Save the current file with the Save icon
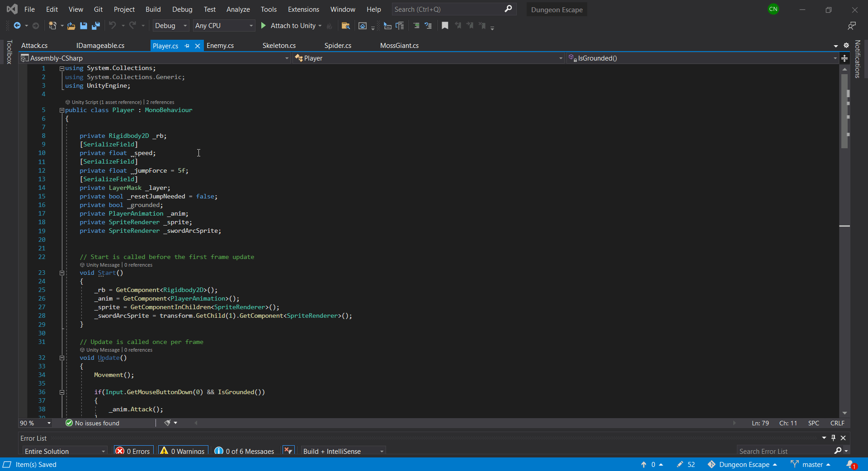Viewport: 868px width, 471px height. [84, 26]
